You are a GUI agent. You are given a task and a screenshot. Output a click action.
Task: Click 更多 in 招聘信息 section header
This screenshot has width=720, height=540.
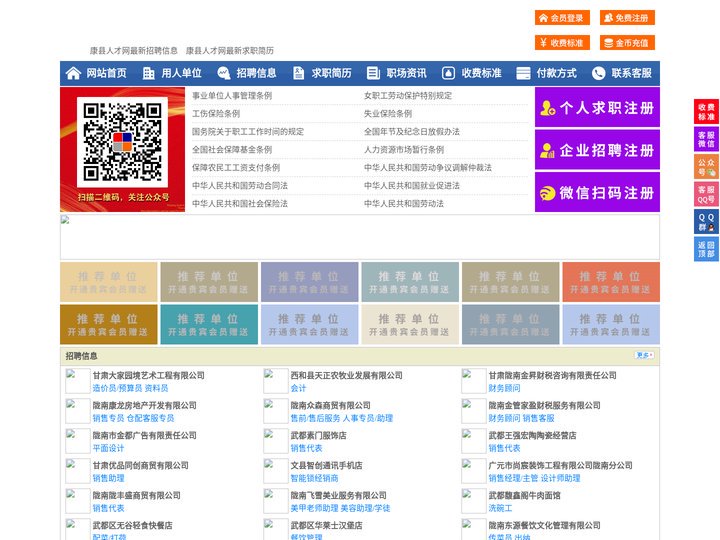point(644,355)
